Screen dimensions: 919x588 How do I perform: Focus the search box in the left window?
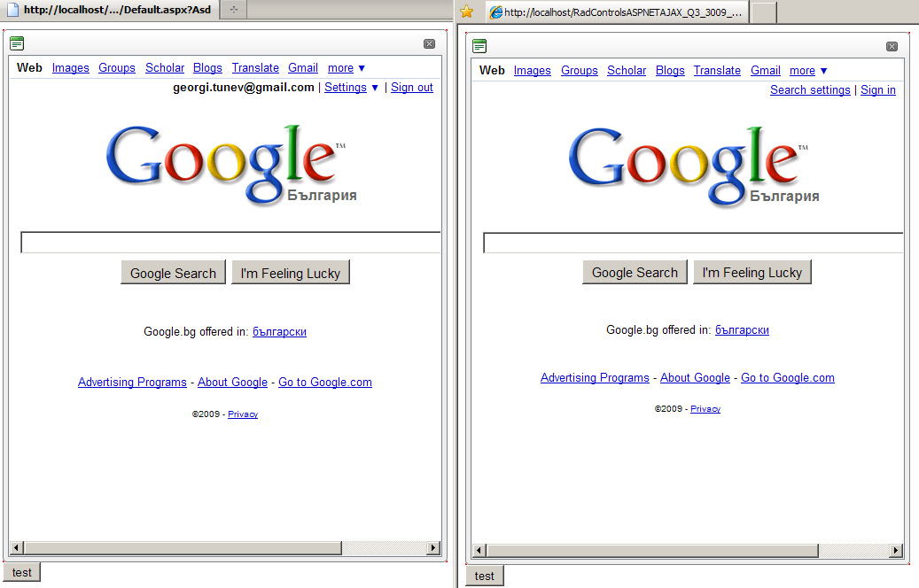pyautogui.click(x=230, y=243)
